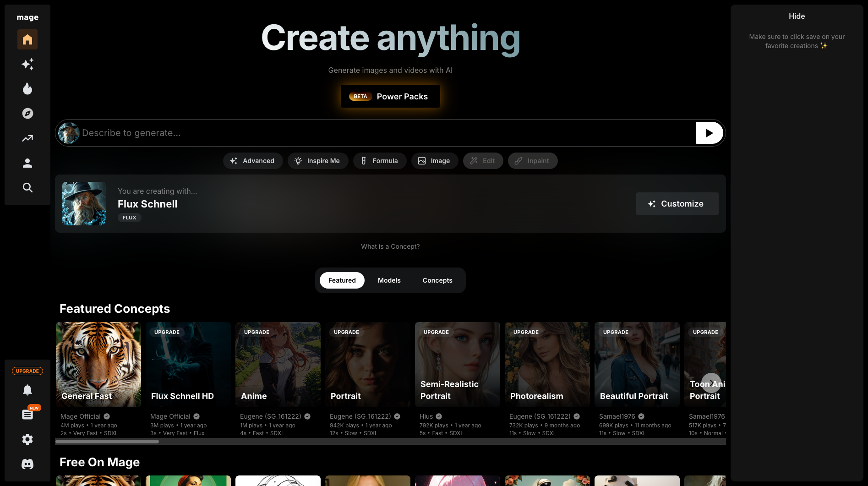Open the sparkles Create icon in sidebar
Viewport: 868px width, 486px height.
[27, 64]
